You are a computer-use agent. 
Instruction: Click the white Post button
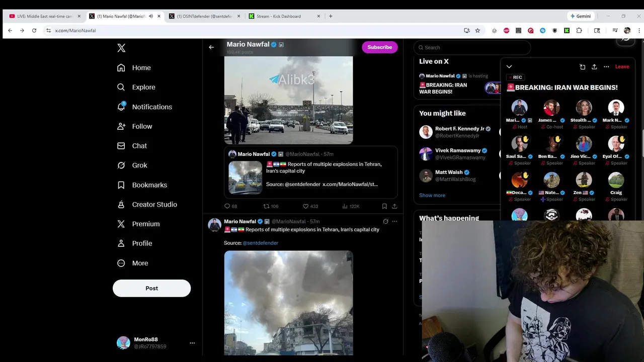coord(151,288)
